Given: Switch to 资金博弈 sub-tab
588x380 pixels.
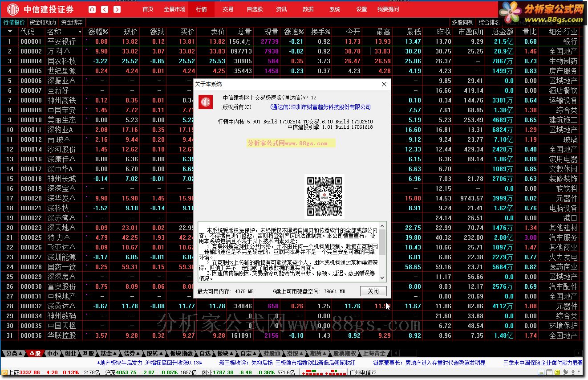Looking at the screenshot, I should (x=72, y=22).
